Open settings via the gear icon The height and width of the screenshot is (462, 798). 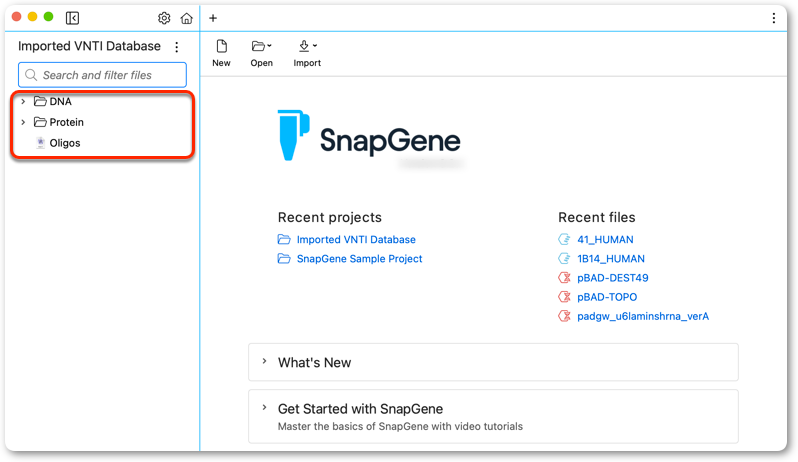(164, 18)
